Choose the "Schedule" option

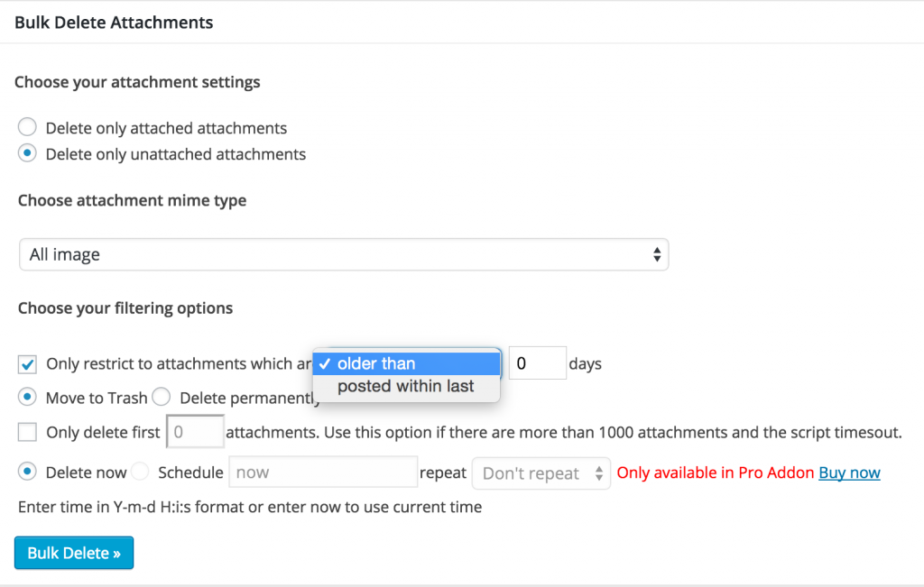point(140,472)
